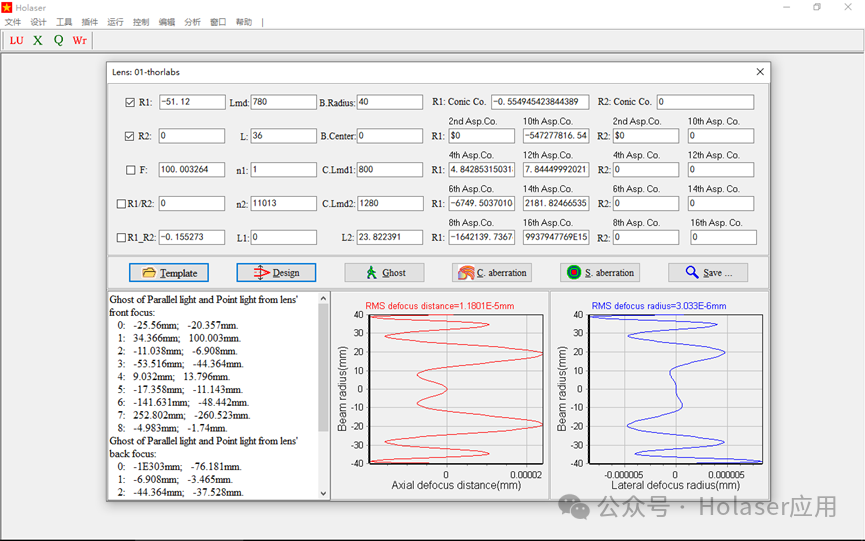This screenshot has height=541, width=865.
Task: Click the LU toolbar icon
Action: (x=17, y=41)
